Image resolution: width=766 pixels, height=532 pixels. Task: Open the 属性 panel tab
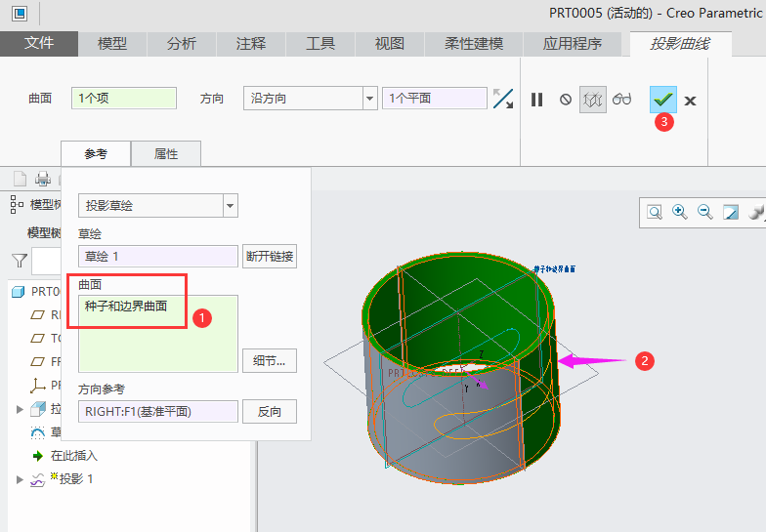point(166,154)
